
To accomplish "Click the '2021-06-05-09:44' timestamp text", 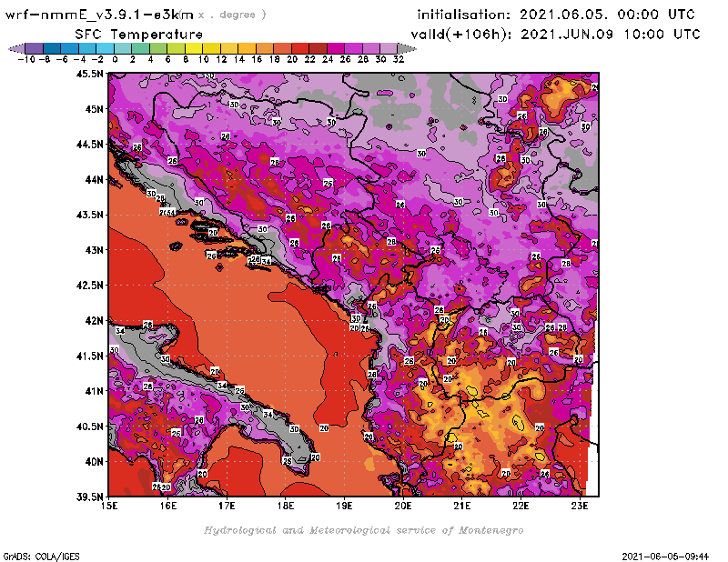I will pos(665,557).
